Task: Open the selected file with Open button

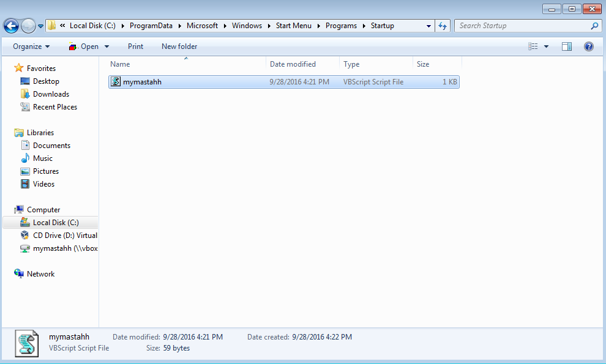Action: (84, 46)
